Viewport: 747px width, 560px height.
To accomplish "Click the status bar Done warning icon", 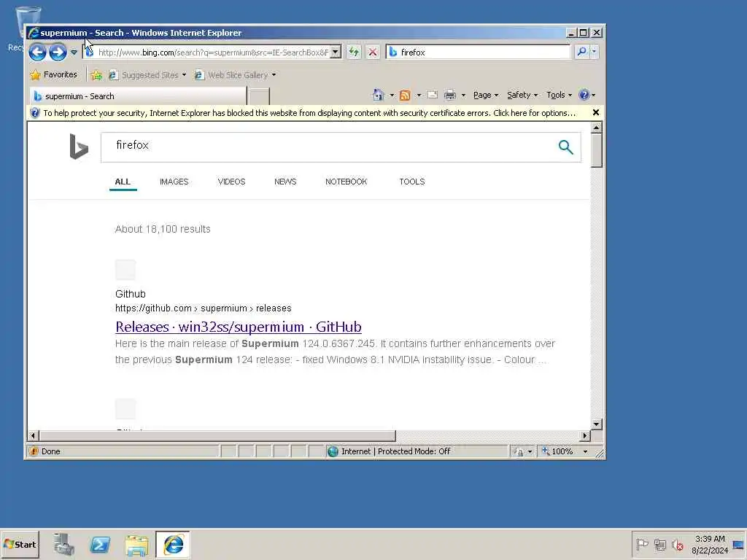I will (34, 451).
